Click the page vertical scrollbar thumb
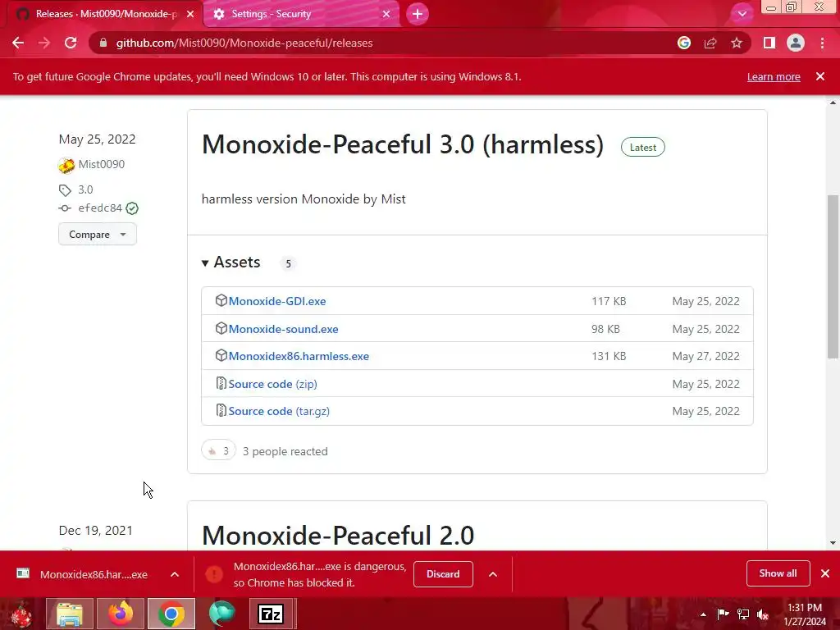The width and height of the screenshot is (840, 630). [833, 276]
